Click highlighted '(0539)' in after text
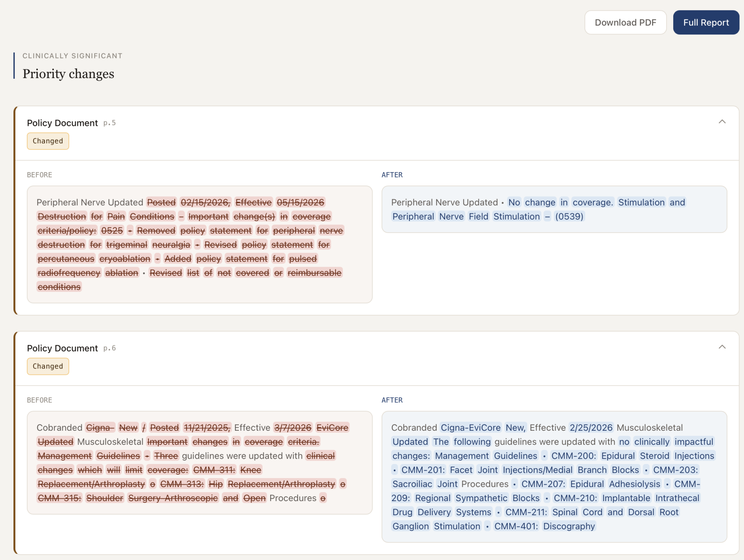The height and width of the screenshot is (560, 744). (x=569, y=217)
